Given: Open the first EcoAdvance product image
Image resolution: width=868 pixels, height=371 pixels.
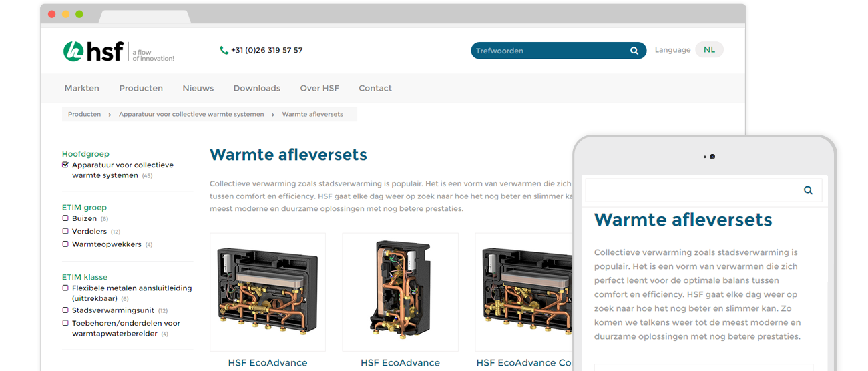Looking at the screenshot, I should tap(268, 292).
